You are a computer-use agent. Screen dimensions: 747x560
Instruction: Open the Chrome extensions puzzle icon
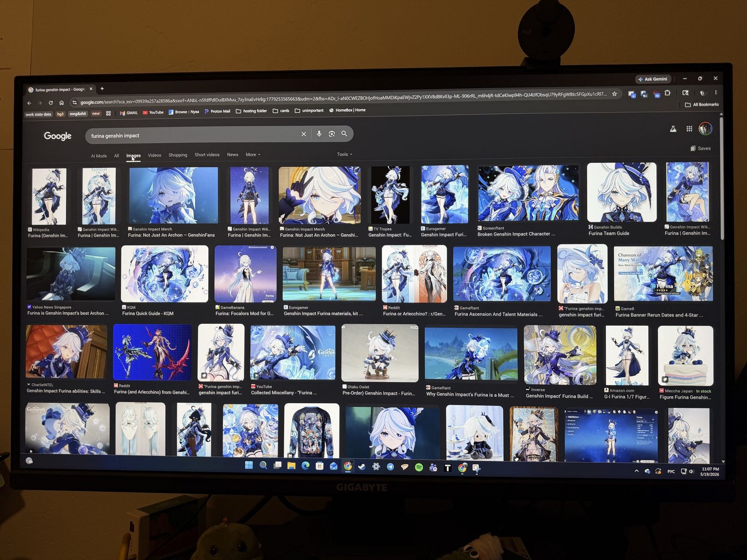tap(668, 93)
